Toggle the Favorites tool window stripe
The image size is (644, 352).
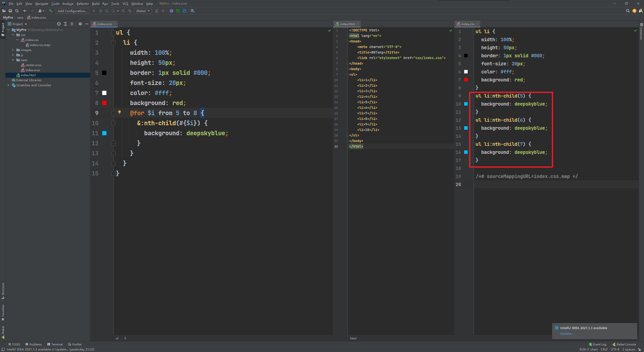click(3, 312)
